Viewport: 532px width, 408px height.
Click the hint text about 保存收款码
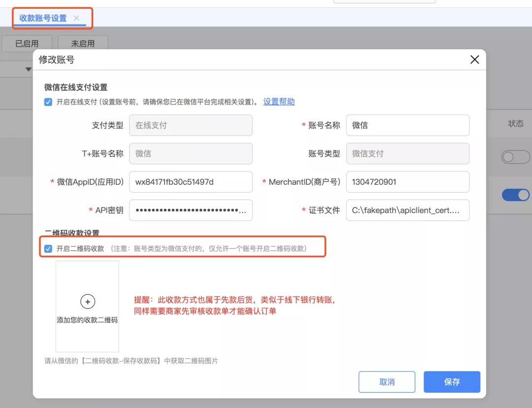tap(132, 361)
